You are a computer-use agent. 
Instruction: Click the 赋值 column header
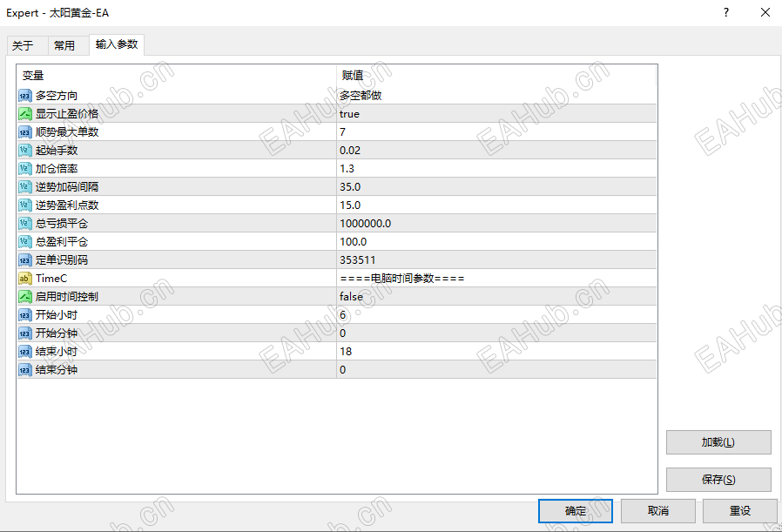[x=496, y=75]
